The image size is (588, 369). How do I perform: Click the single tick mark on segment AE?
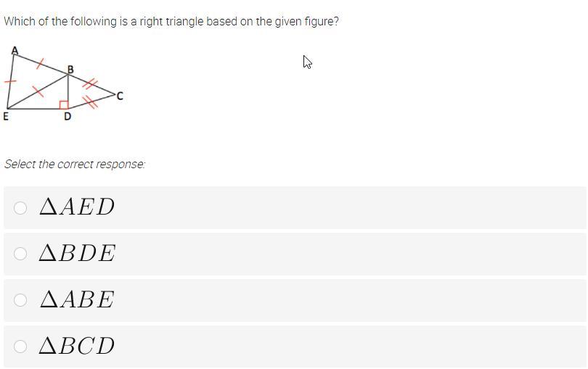click(10, 81)
